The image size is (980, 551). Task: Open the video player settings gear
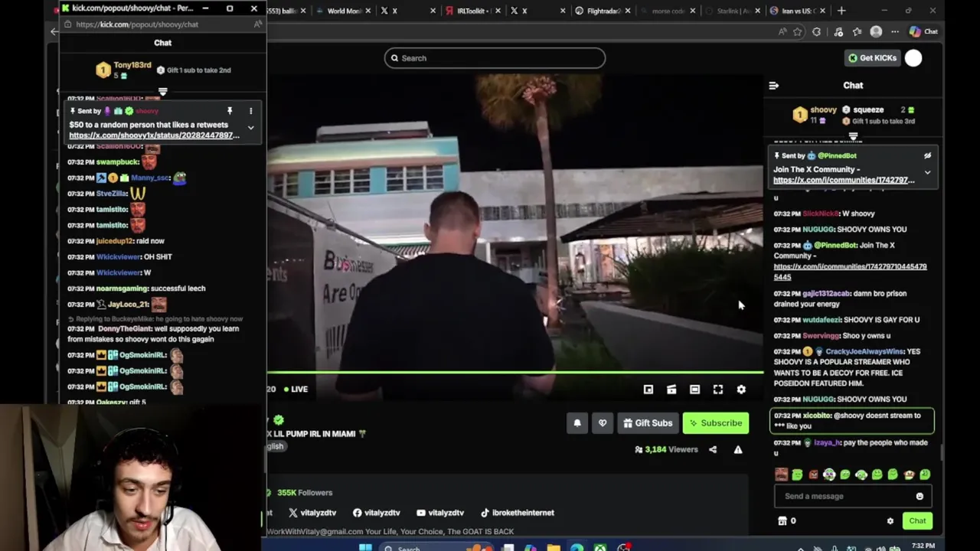click(741, 390)
